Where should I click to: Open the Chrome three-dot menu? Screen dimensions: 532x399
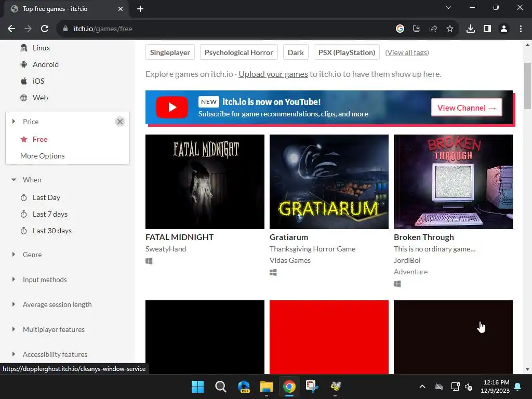point(521,29)
